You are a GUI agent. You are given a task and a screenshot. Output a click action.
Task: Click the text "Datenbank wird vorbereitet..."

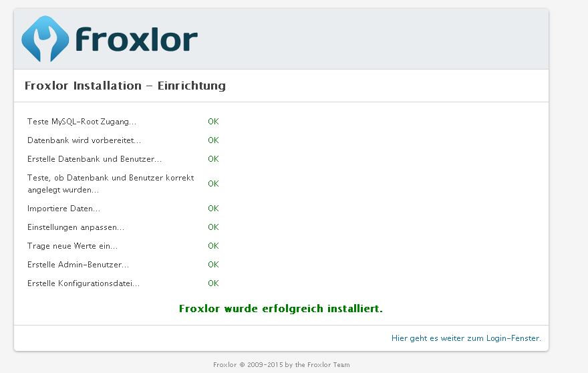[84, 140]
